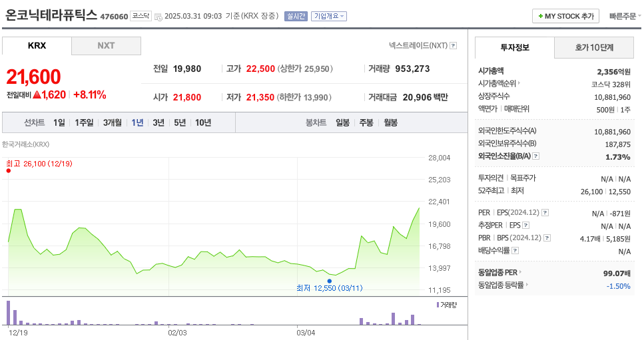Select the 투자정보 tab
The width and height of the screenshot is (644, 340).
515,48
